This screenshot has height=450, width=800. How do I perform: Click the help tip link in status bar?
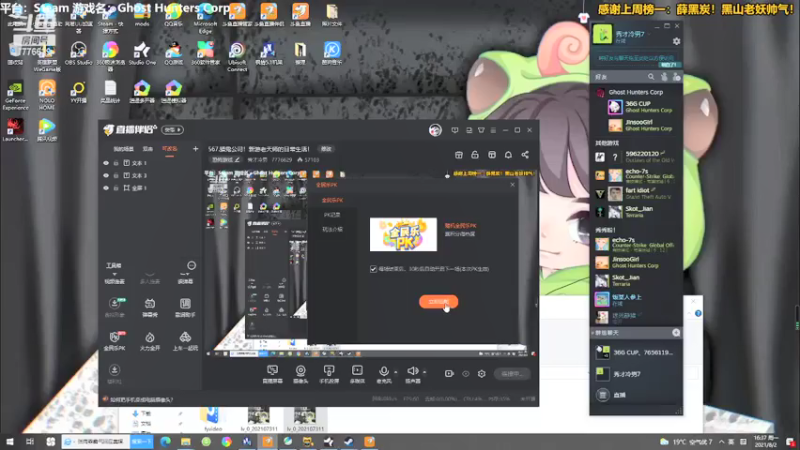[x=141, y=399]
